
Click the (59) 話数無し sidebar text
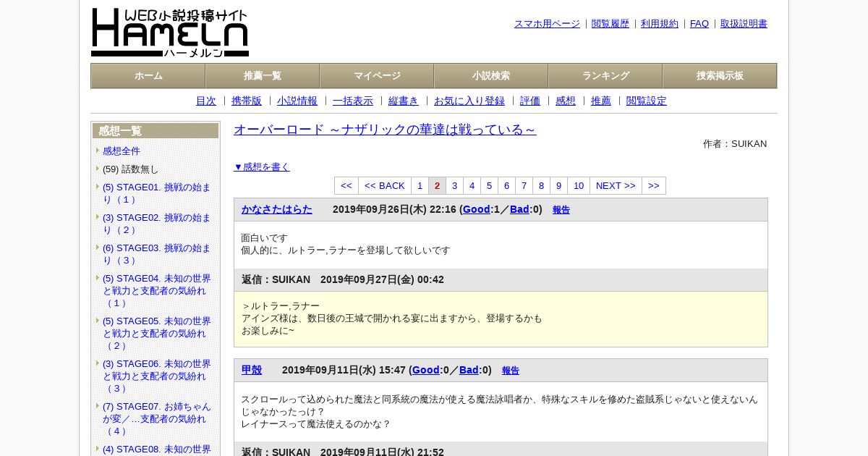(131, 169)
